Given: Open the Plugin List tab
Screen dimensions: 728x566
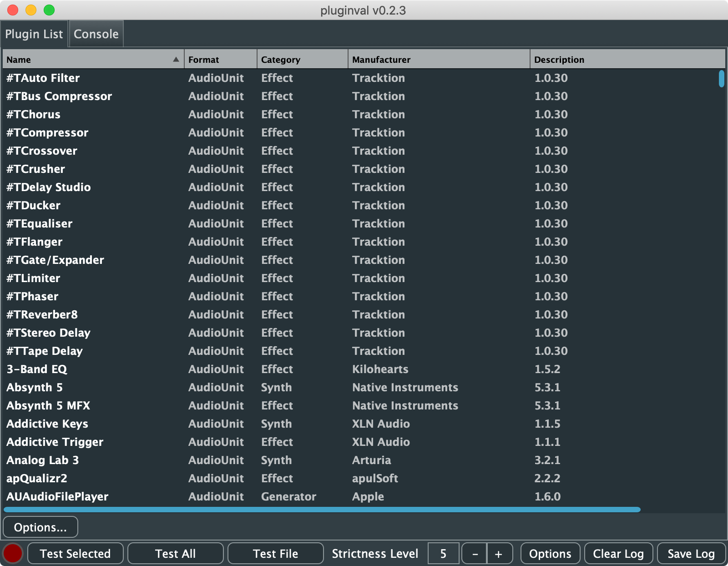Looking at the screenshot, I should [x=34, y=34].
